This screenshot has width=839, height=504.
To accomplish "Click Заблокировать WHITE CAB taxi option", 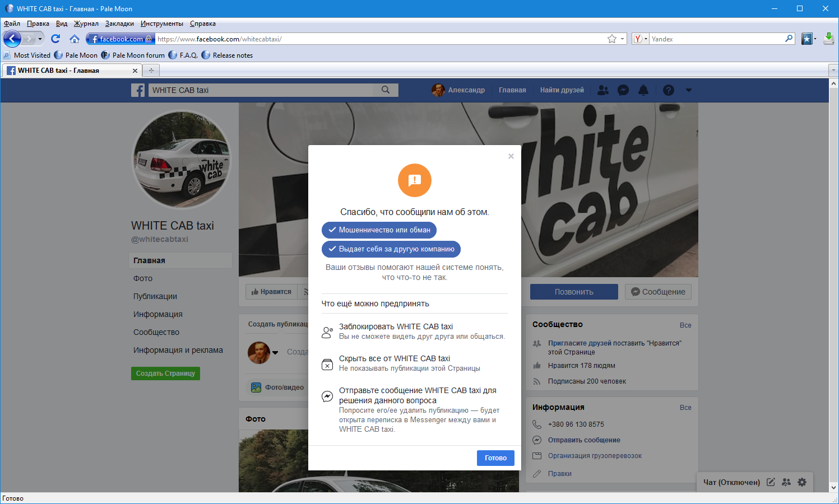I will pyautogui.click(x=415, y=332).
